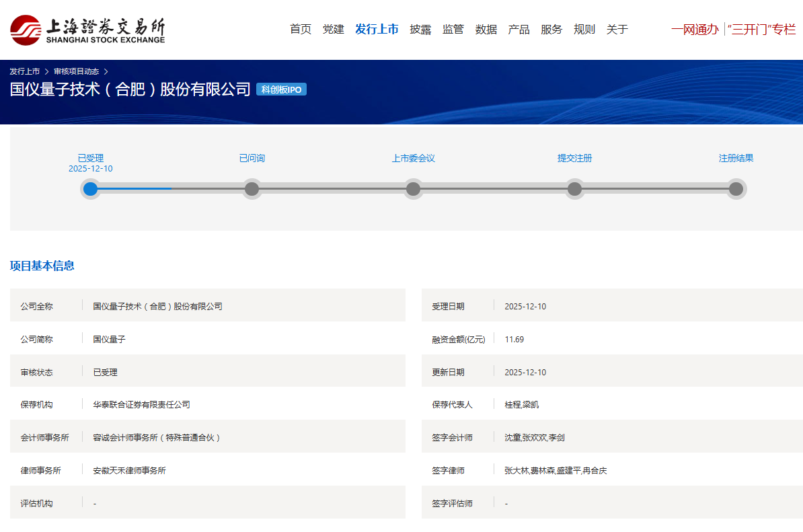This screenshot has height=532, width=803.
Task: Click the 已问询 timeline node
Action: point(252,189)
